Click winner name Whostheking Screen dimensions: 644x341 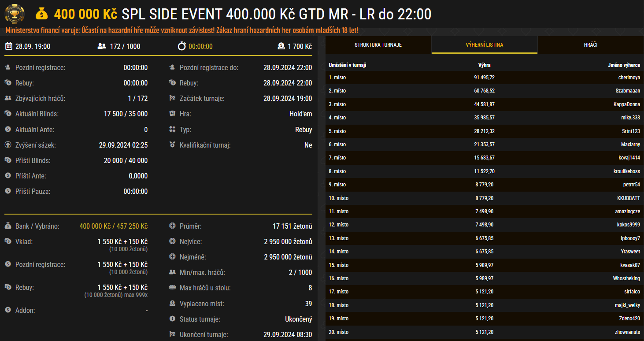click(x=627, y=278)
